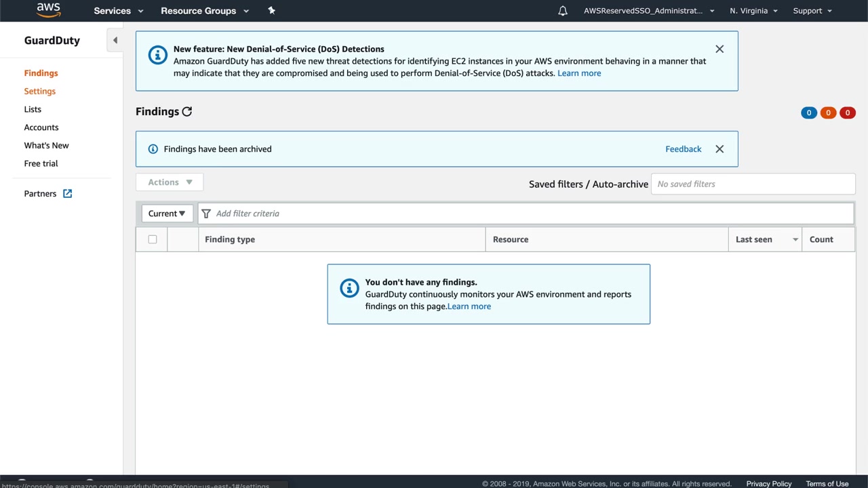Open Lists in the sidebar
868x488 pixels.
coord(33,109)
